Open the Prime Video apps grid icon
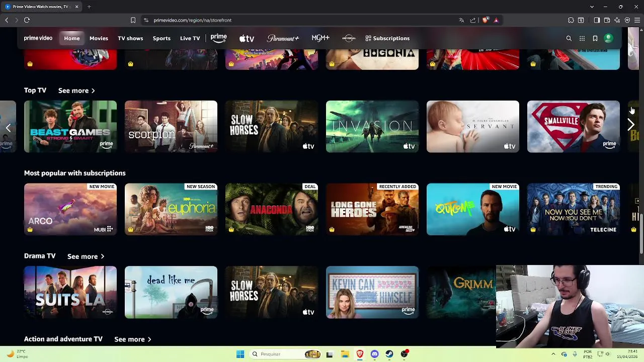This screenshot has height=362, width=644. tap(582, 38)
